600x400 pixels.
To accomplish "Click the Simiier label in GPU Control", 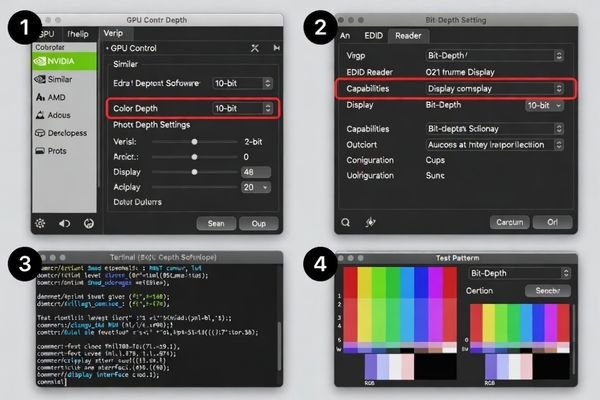I will pyautogui.click(x=126, y=64).
